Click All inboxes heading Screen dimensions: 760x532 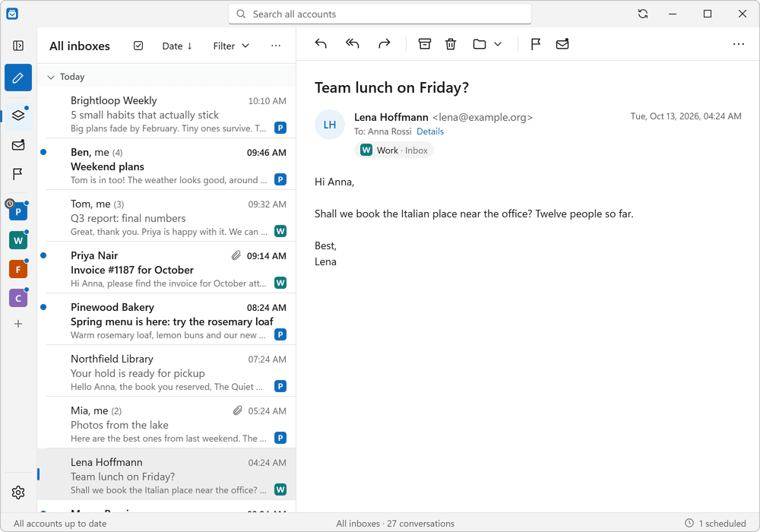[80, 46]
